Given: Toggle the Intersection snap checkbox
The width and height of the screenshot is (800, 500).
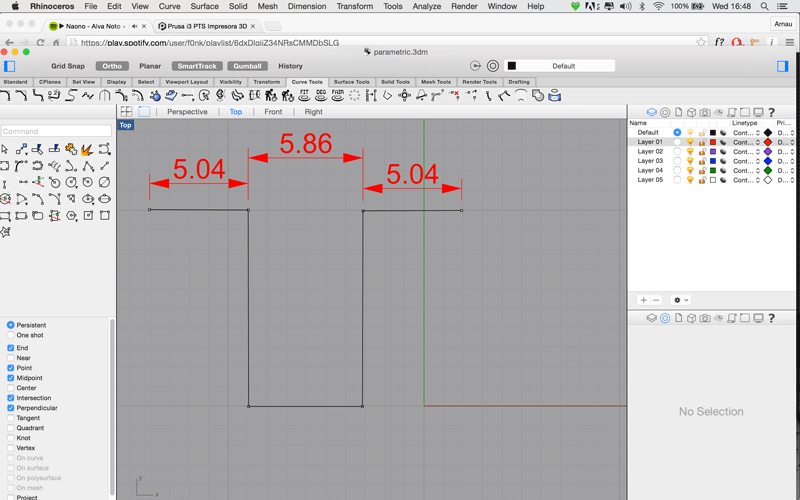Looking at the screenshot, I should (x=11, y=398).
